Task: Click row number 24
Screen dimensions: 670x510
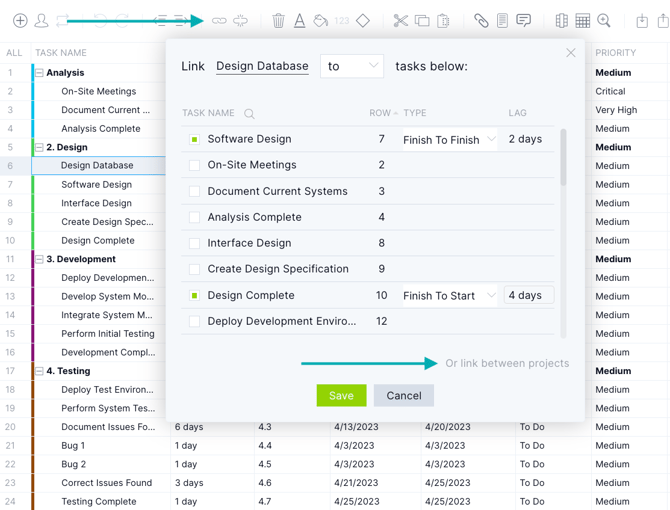Action: [x=10, y=501]
